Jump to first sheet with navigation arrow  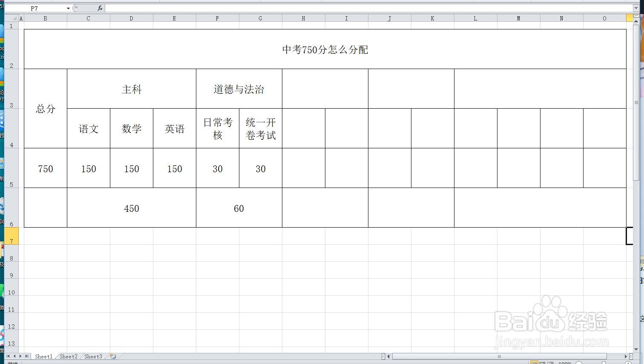8,356
